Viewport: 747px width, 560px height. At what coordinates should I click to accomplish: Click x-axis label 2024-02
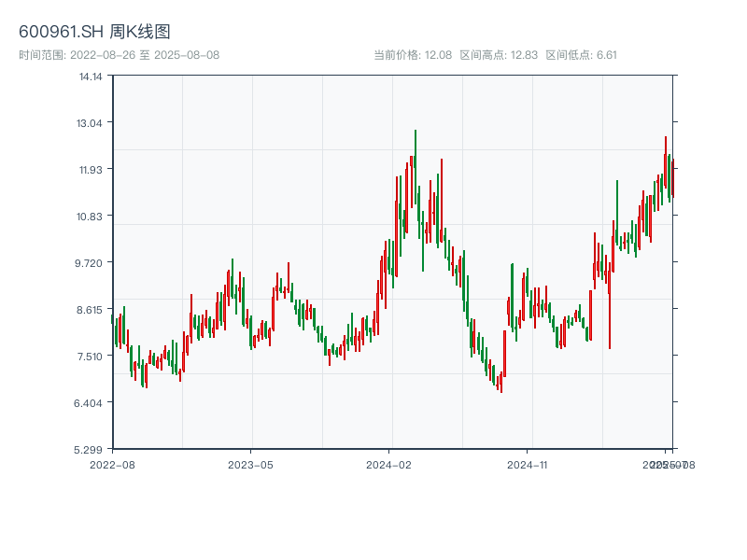388,465
